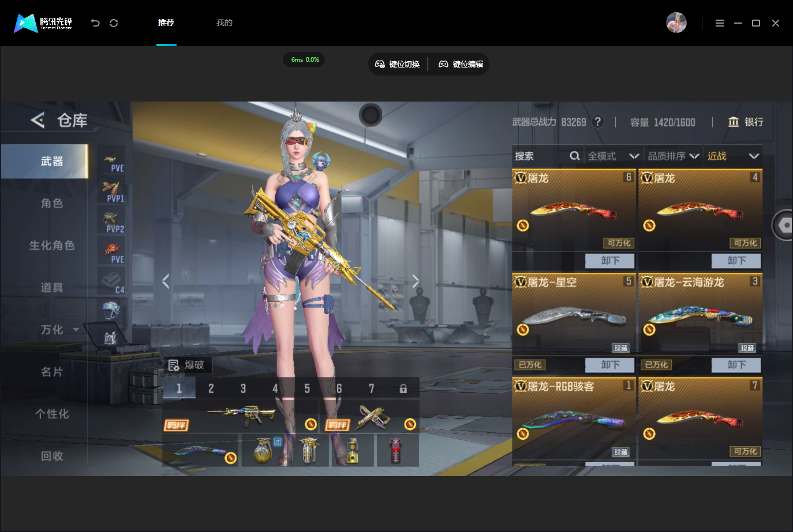Open the 回收 sidebar category

(52, 456)
